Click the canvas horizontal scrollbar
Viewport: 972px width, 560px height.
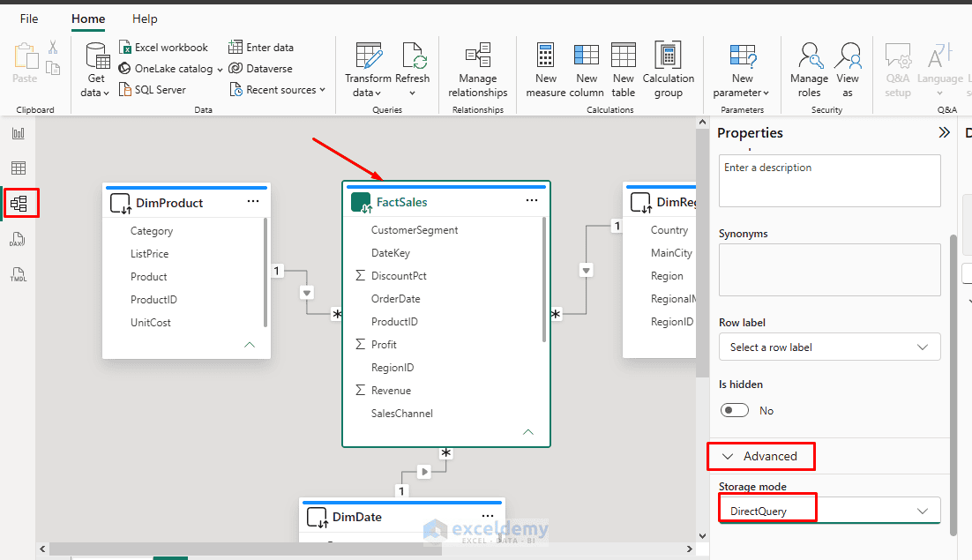[x=245, y=549]
